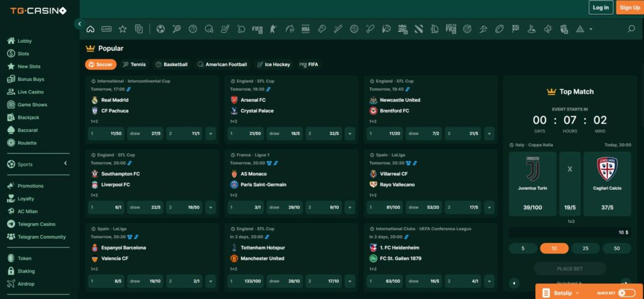Select the basketball icon in the sports bar
Viewport: 644px width, 299px height.
coord(192,29)
